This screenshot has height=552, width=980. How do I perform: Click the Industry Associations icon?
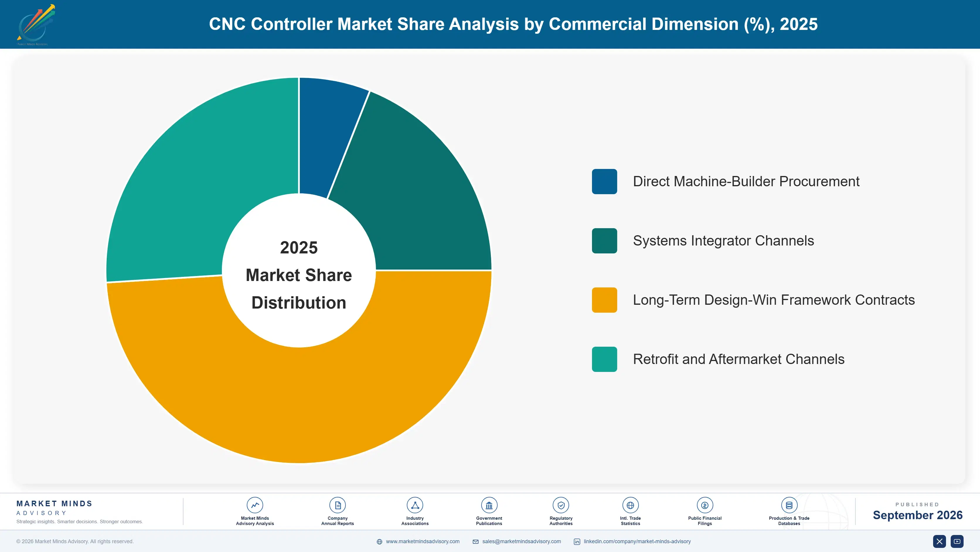415,505
